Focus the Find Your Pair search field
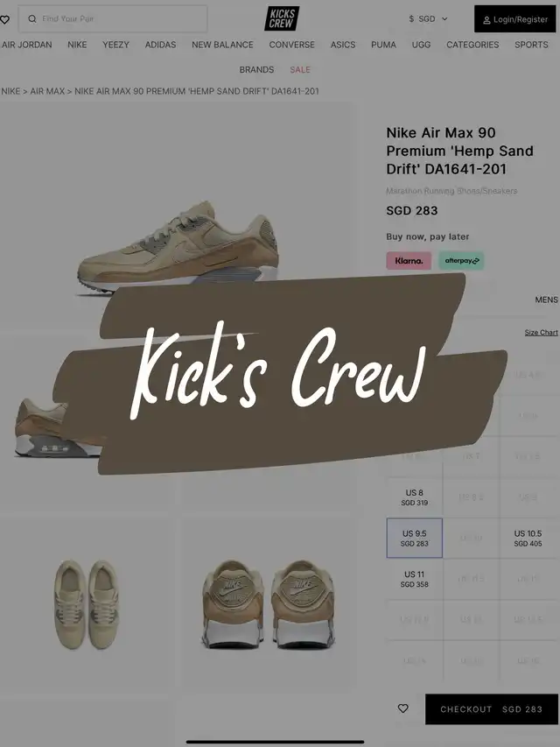560x747 pixels. pyautogui.click(x=113, y=19)
